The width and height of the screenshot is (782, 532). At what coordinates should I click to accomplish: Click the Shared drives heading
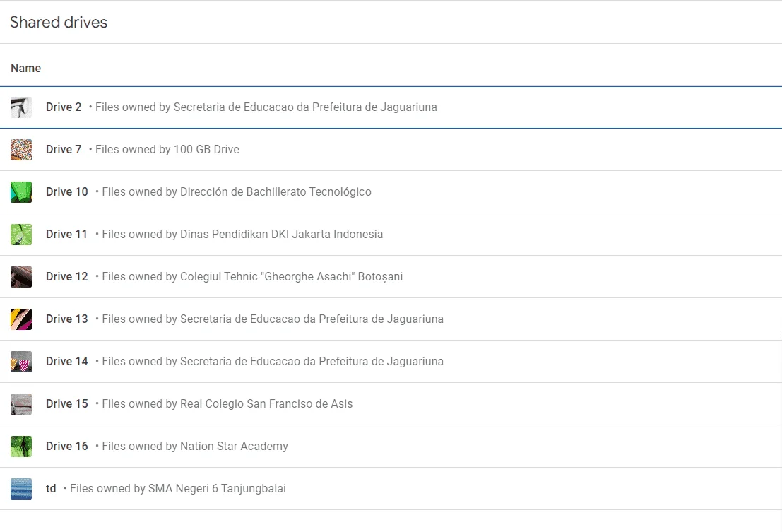click(59, 23)
